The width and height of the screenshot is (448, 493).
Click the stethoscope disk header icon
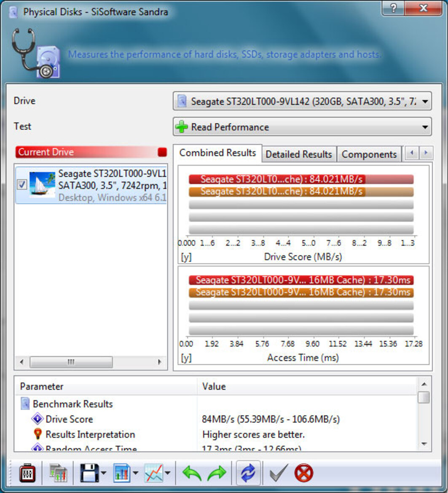(36, 53)
